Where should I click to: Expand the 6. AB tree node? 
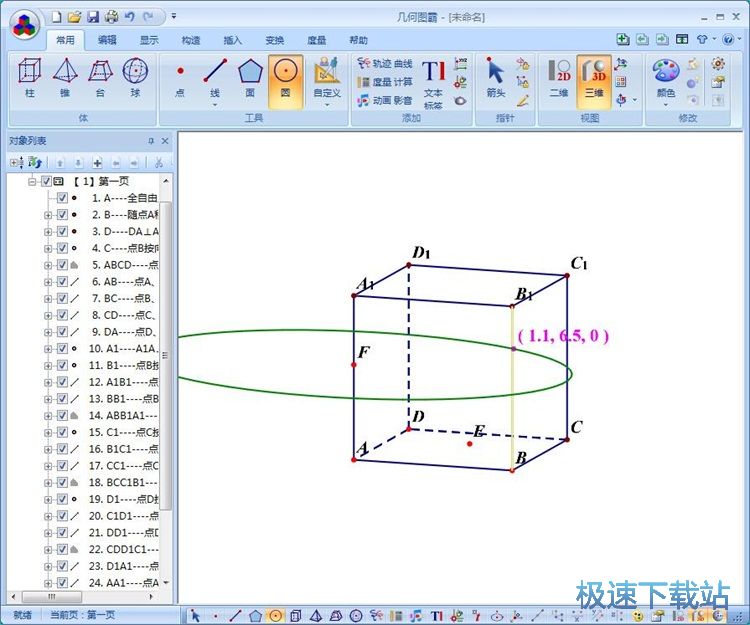[48, 282]
